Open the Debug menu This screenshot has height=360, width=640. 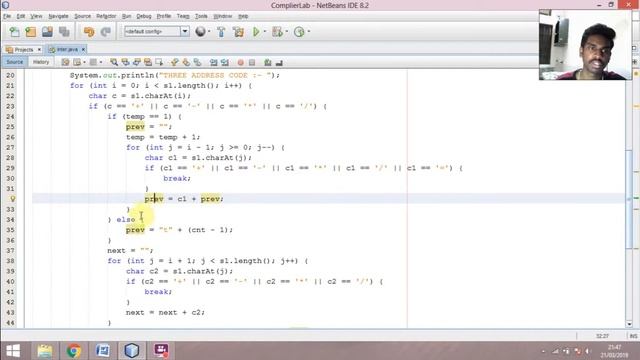tap(144, 16)
